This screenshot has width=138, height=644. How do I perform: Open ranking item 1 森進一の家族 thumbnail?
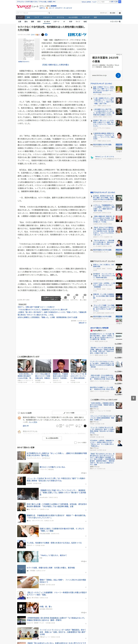(x=119, y=90)
